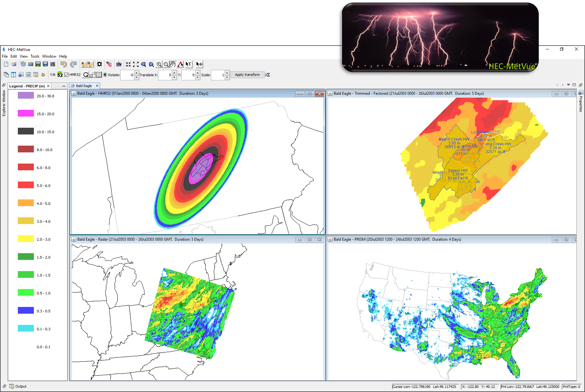
Task: Open a folder using toolbar icon
Action: click(x=14, y=64)
